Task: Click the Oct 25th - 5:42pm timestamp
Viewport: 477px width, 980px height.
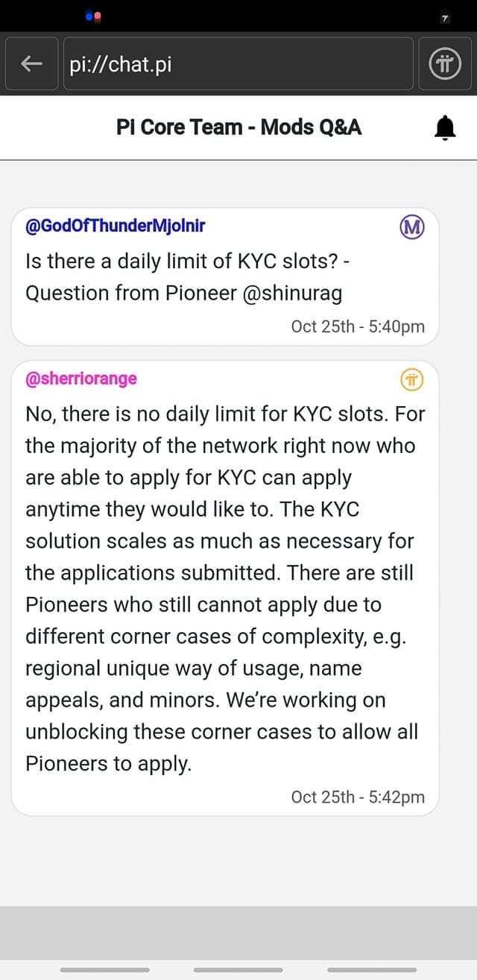Action: 358,797
